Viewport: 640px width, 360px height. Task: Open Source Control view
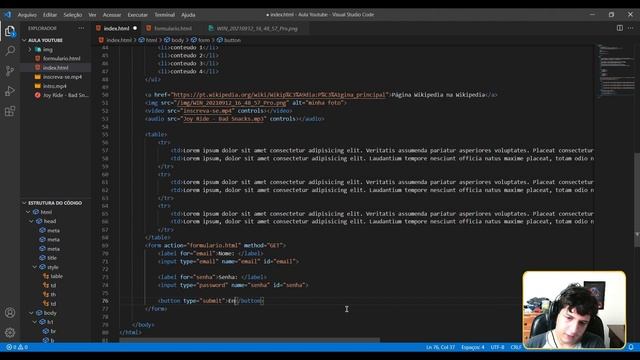click(10, 71)
